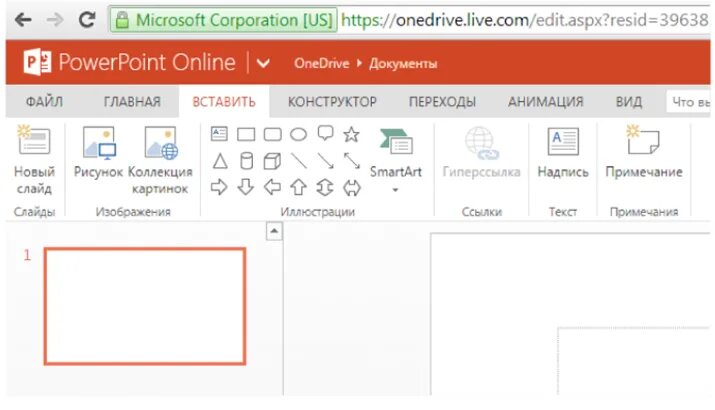Follow the OneDrive breadcrumb link
715x410 pixels.
coord(321,63)
